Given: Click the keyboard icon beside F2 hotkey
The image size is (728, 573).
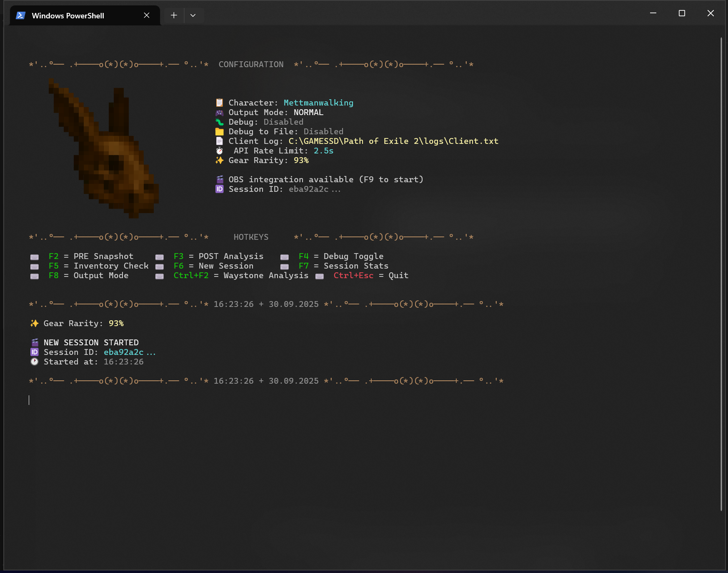Looking at the screenshot, I should tap(35, 257).
